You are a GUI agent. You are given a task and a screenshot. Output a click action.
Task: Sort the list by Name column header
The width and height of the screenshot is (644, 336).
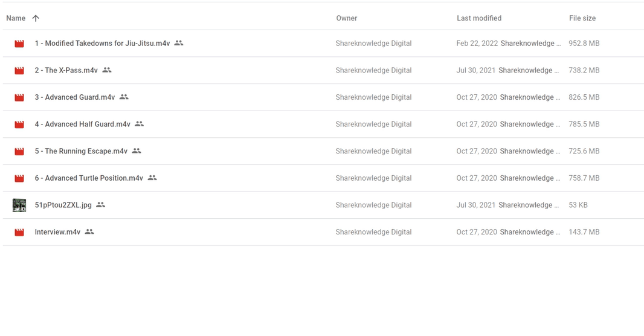coord(16,18)
